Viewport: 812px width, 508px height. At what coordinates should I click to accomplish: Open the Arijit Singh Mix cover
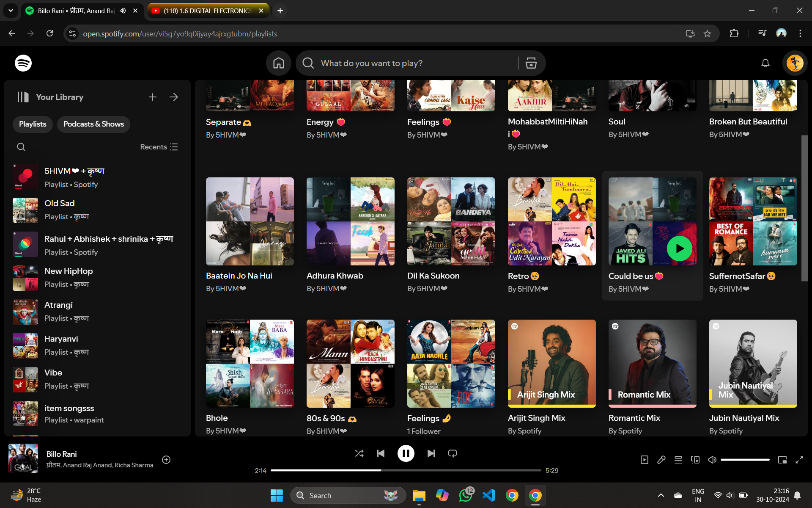tap(551, 364)
